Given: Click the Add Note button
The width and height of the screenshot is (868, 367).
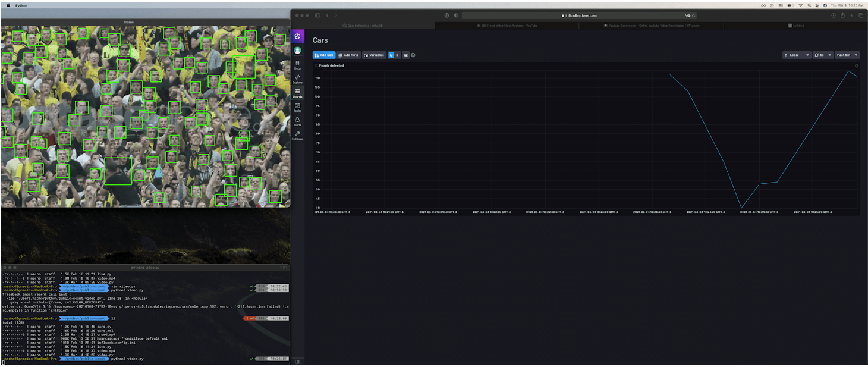Looking at the screenshot, I should (x=349, y=55).
